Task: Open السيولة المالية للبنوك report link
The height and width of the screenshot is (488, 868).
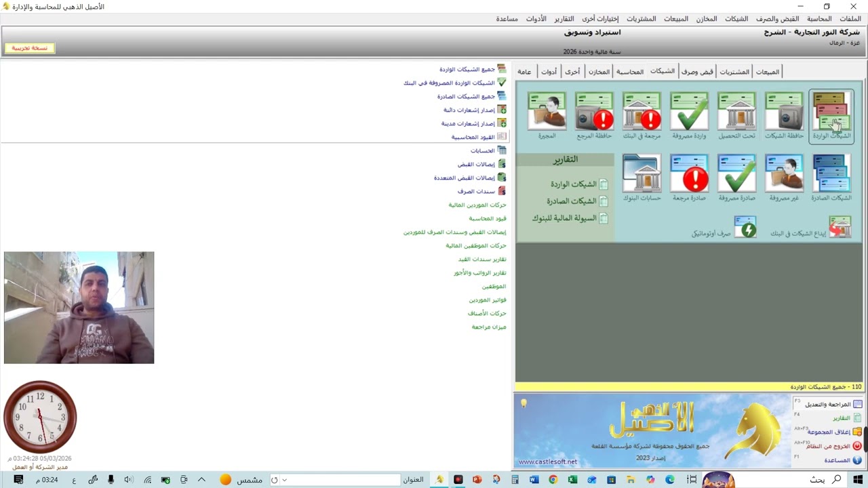Action: [570, 218]
